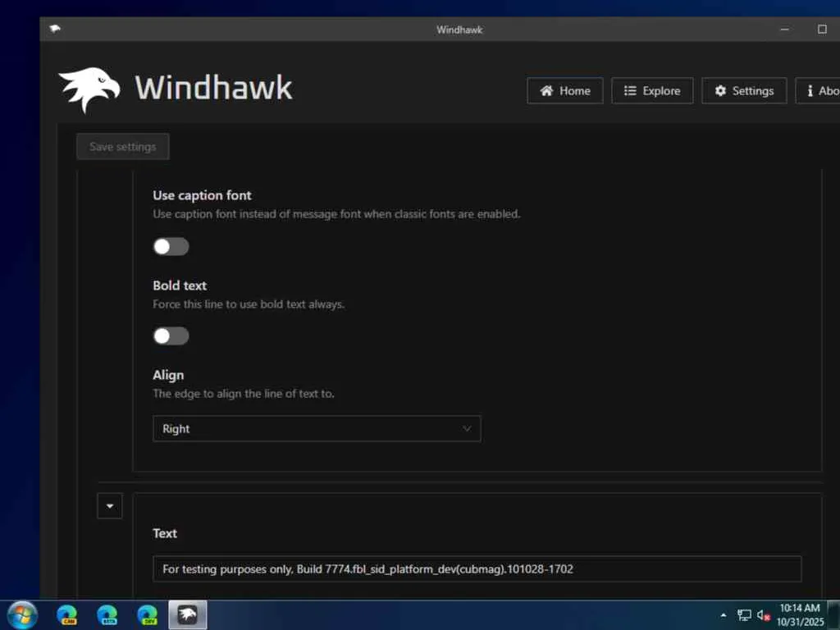This screenshot has height=630, width=840.
Task: Maximize the Windhawk window
Action: tap(822, 30)
